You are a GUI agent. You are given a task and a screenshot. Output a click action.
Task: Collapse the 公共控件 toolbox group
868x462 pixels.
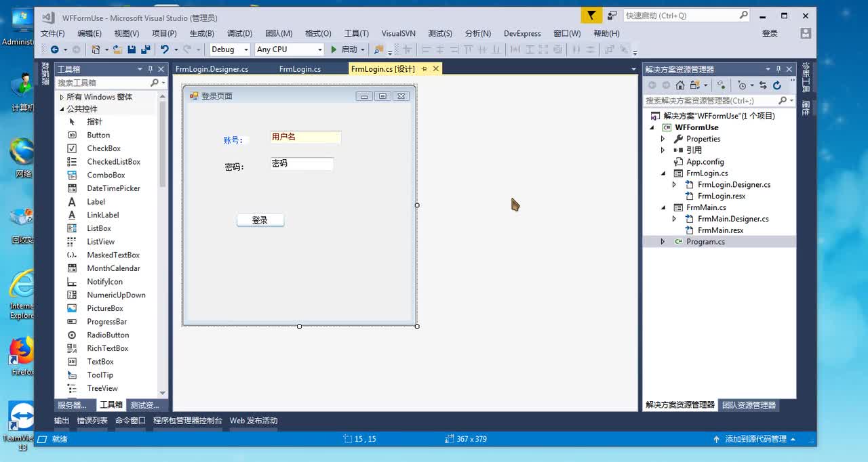tap(62, 109)
